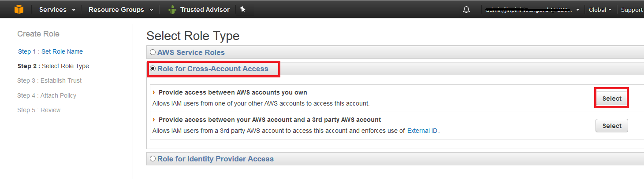Click the pushpin icon in navbar
The height and width of the screenshot is (179, 644).
point(243,9)
